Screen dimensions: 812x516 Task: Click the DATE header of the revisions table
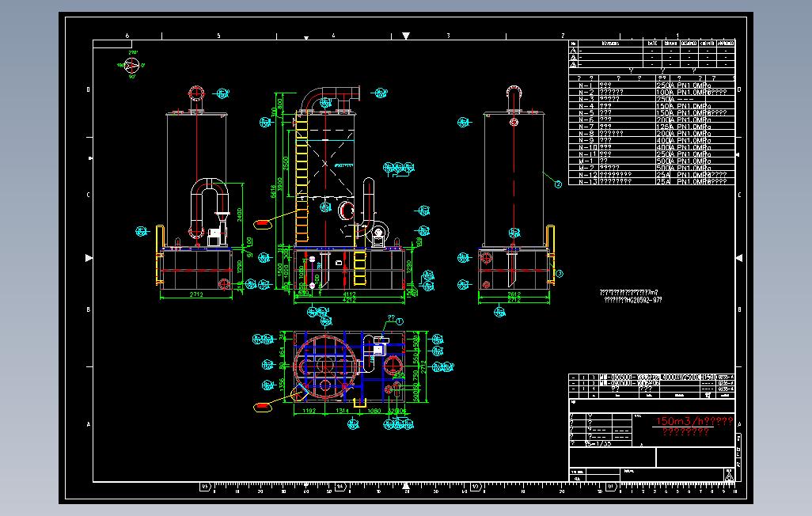(652, 44)
